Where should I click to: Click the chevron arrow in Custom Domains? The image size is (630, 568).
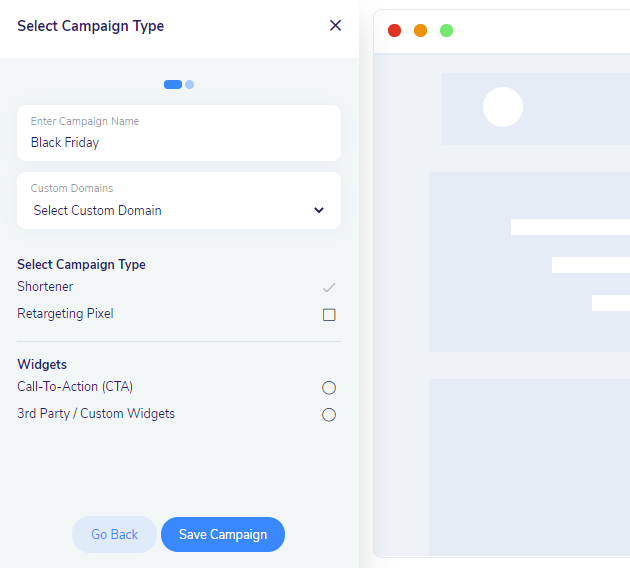click(x=319, y=210)
